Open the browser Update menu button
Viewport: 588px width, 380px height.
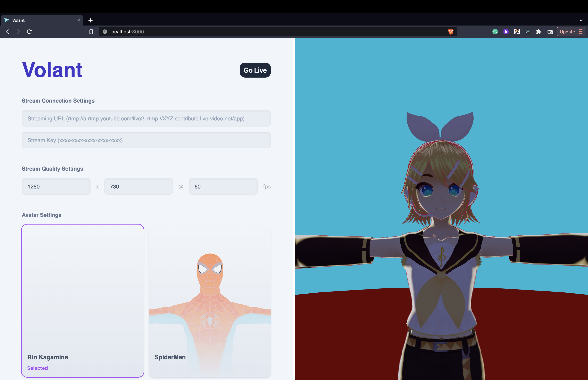pos(571,32)
